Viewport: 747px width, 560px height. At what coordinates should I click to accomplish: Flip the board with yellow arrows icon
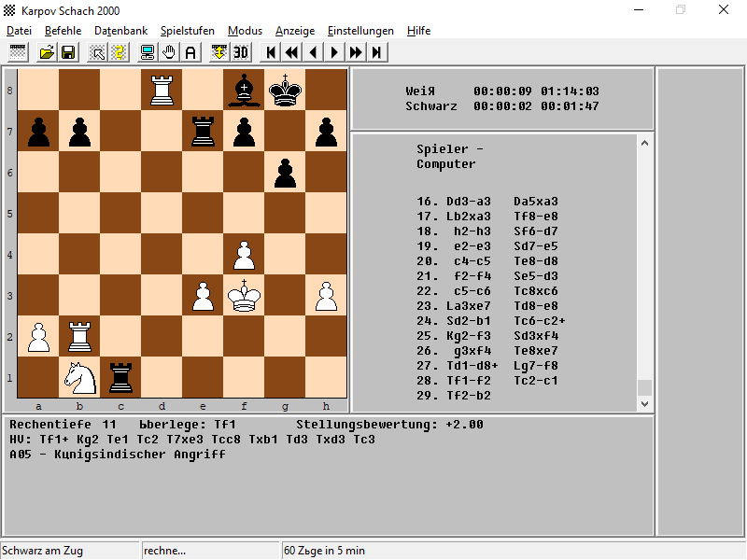coord(219,52)
